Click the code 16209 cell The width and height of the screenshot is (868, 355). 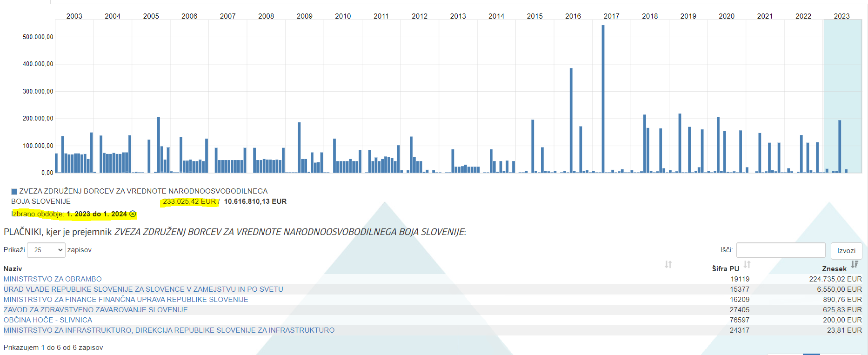click(x=740, y=300)
